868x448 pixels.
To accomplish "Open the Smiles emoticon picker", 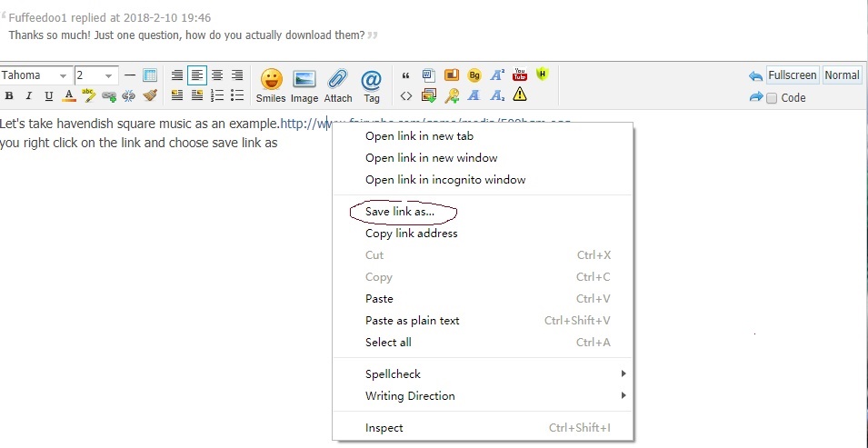I will pos(270,82).
